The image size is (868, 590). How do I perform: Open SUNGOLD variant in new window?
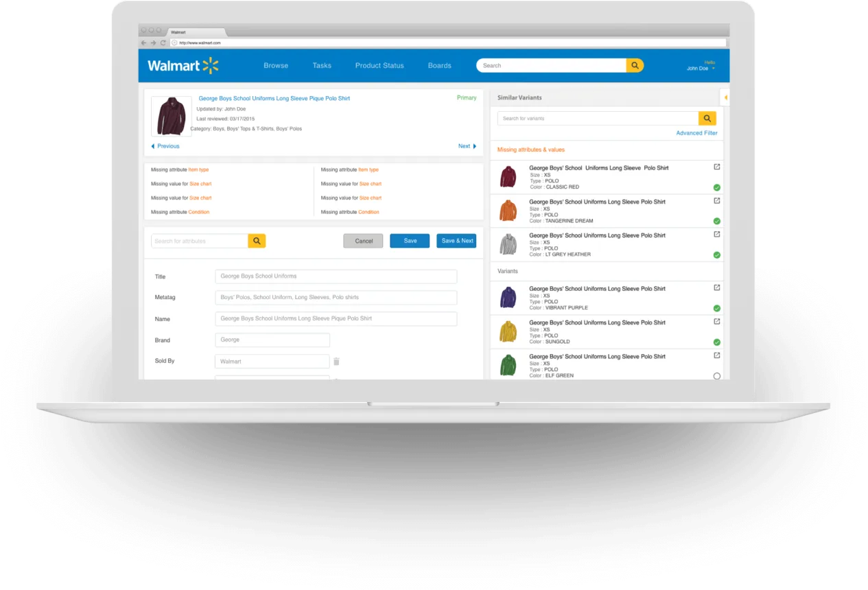coord(717,321)
